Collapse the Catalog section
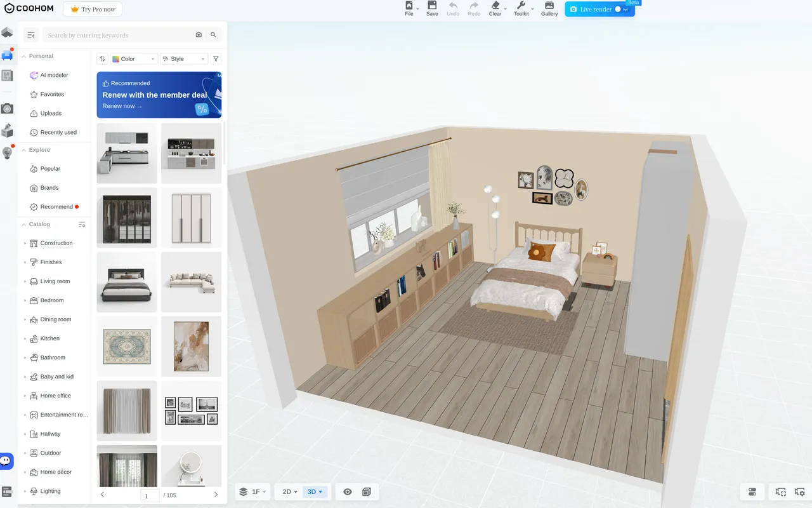Viewport: 812px width, 508px height. tap(24, 224)
